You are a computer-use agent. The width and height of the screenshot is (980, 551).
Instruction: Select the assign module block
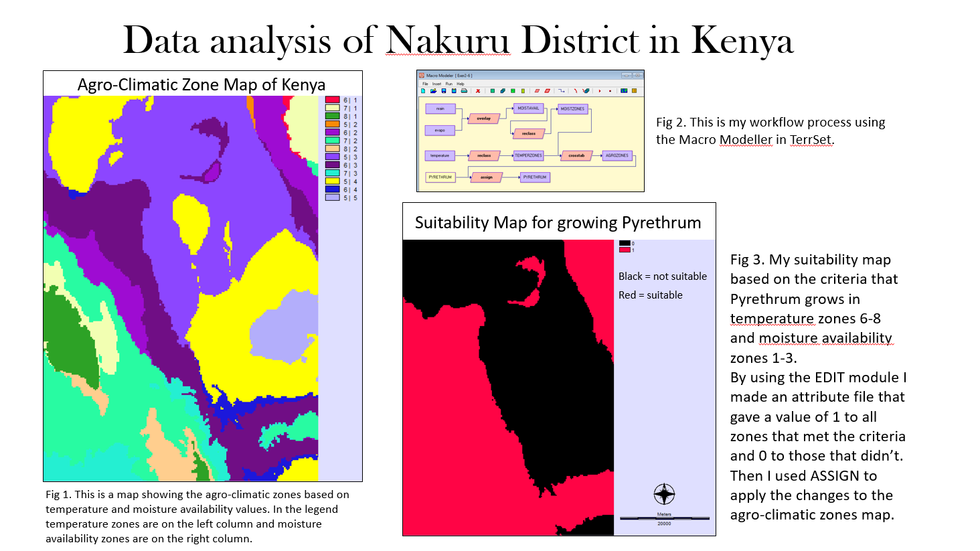click(487, 177)
